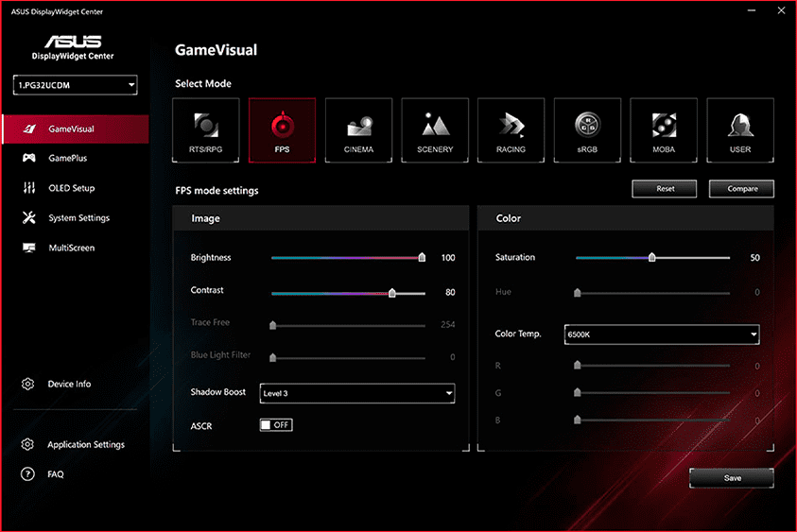797x532 pixels.
Task: Click the G color slider handle
Action: pos(577,392)
